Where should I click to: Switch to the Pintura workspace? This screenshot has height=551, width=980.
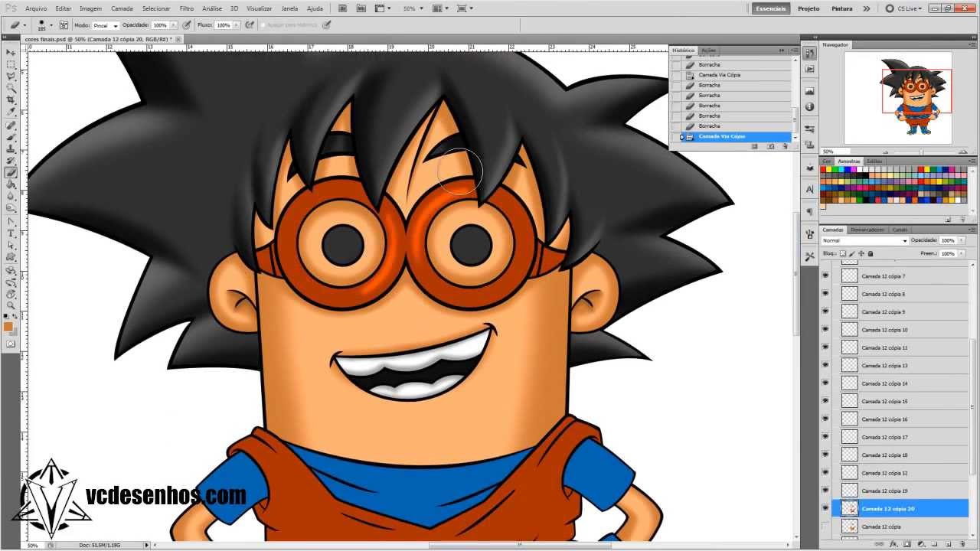tap(841, 8)
